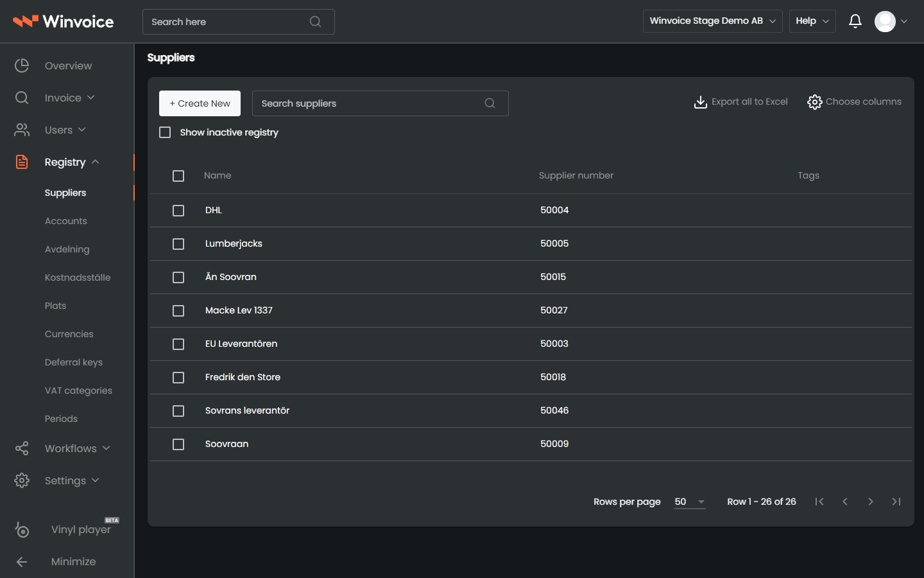Screen dimensions: 924x578
Task: Click the Create New button
Action: [200, 103]
